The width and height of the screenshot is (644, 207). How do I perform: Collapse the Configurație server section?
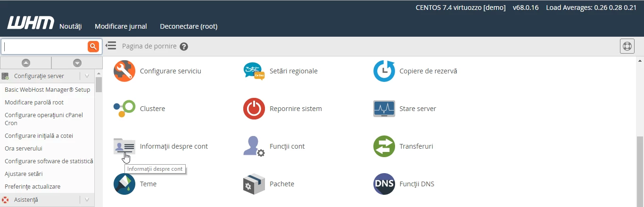(x=87, y=76)
